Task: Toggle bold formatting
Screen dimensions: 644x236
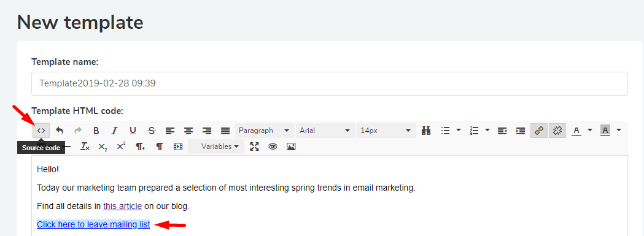Action: [96, 131]
